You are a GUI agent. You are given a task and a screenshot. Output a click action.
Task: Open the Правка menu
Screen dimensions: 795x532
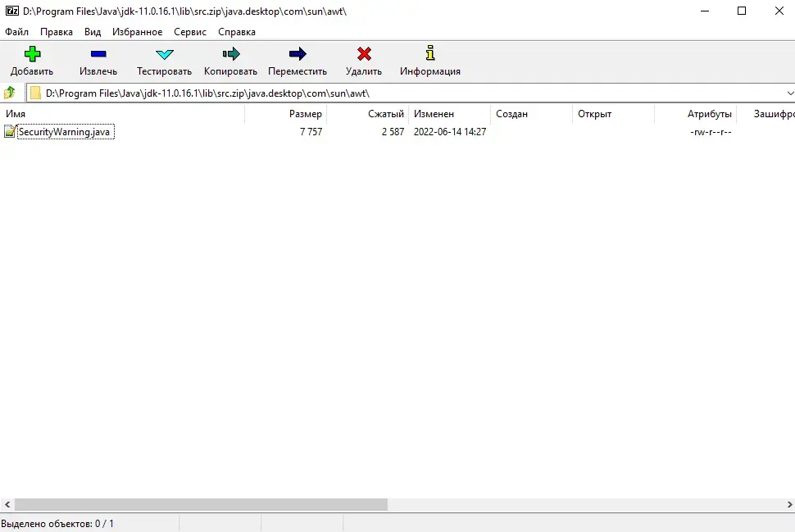click(x=57, y=32)
